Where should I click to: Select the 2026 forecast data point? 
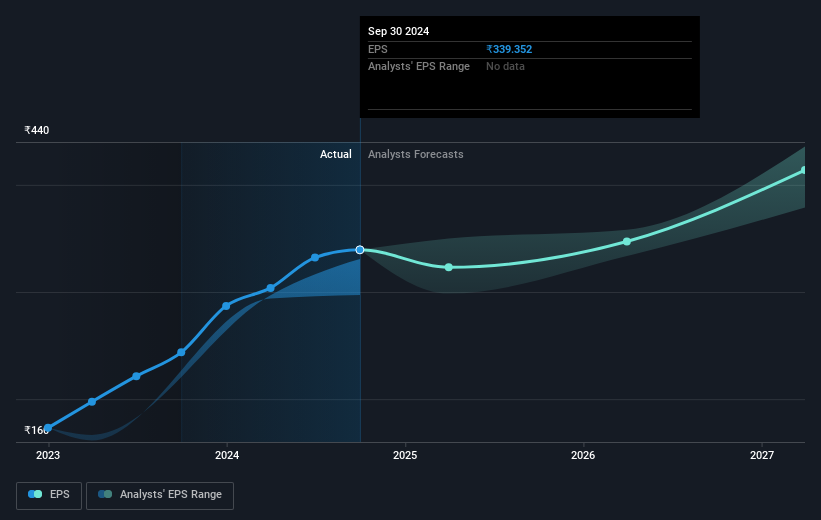(x=627, y=241)
